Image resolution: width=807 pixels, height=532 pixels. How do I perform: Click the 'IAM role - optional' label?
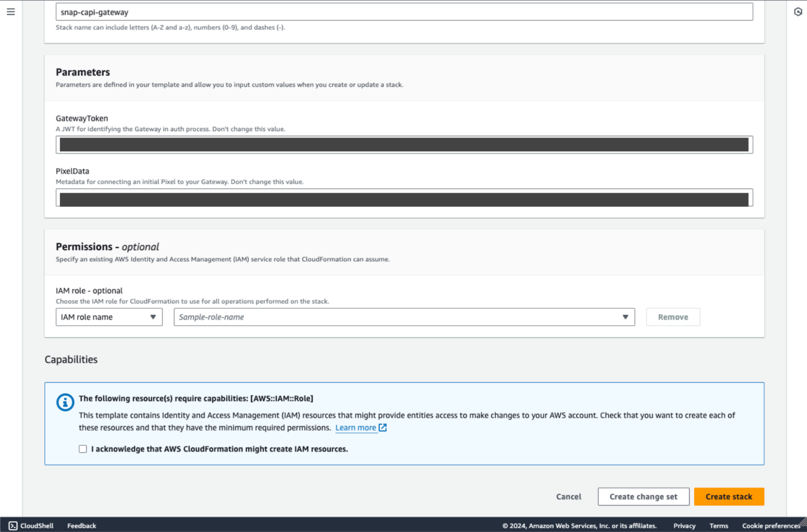click(89, 290)
